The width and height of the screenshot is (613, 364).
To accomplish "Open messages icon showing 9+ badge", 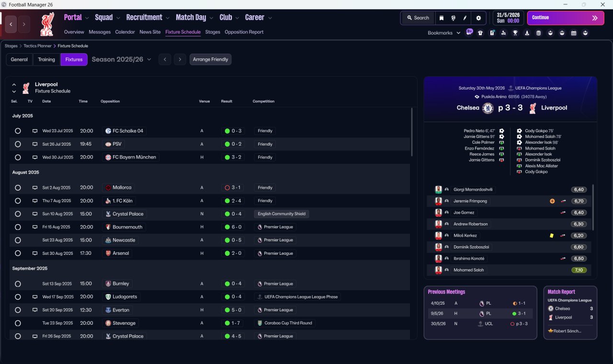I will 469,32.
